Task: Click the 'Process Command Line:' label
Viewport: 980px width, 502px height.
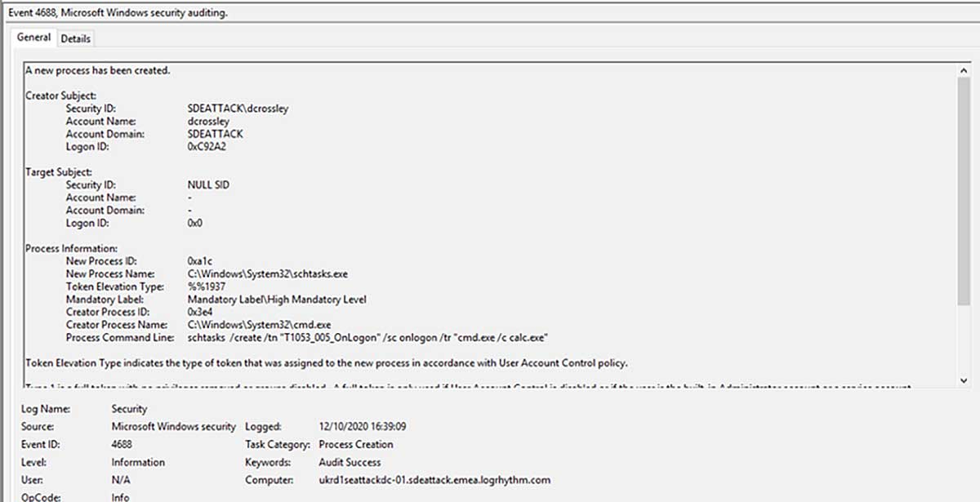Action: point(120,338)
